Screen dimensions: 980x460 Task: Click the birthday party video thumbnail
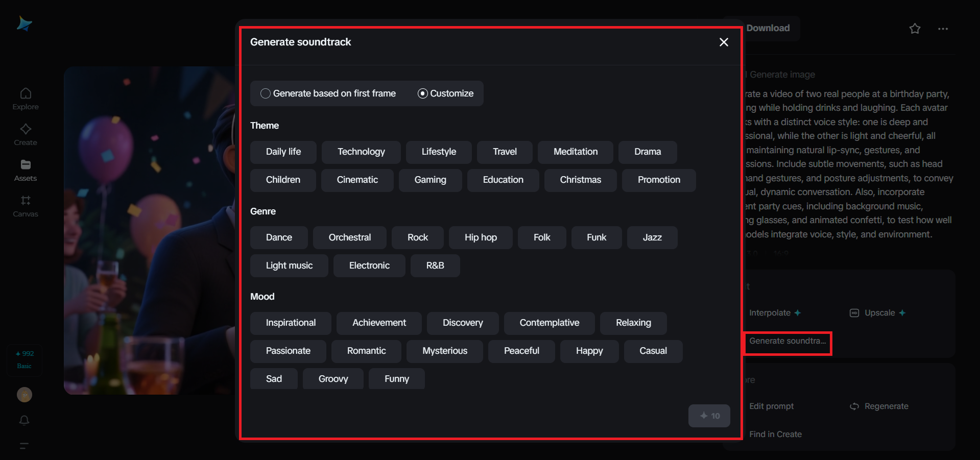tap(150, 230)
